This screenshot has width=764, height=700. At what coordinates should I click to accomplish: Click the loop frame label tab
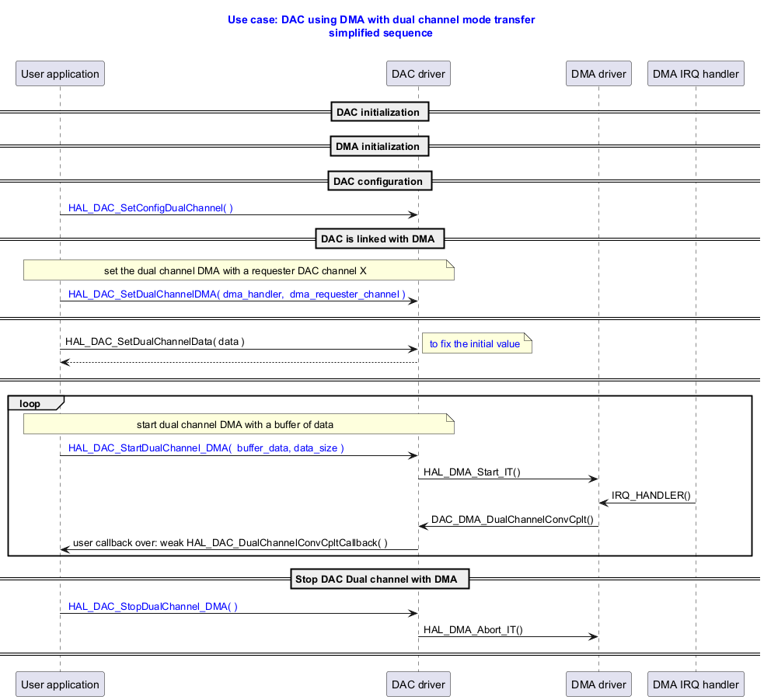[31, 403]
